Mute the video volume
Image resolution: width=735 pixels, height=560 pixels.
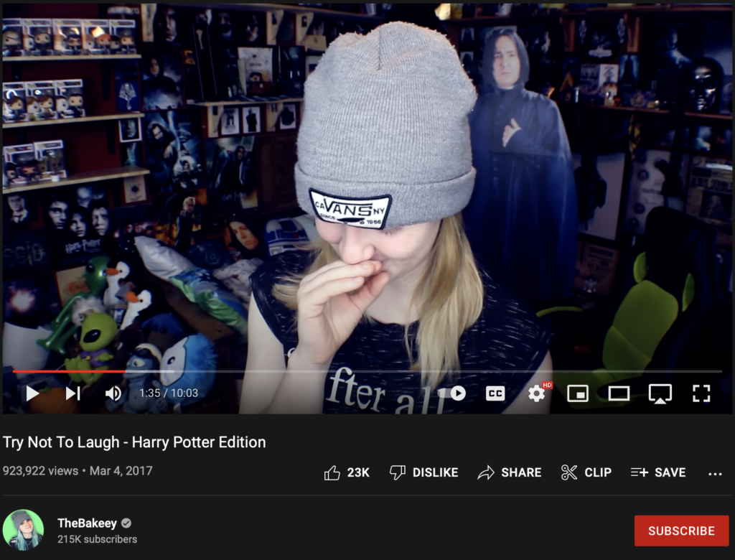point(113,393)
